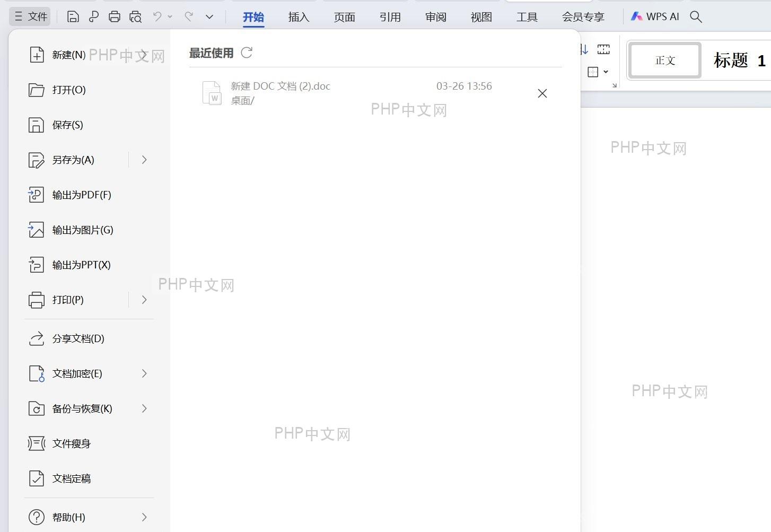The height and width of the screenshot is (532, 771).
Task: Open the 会员专享 tab
Action: [x=583, y=17]
